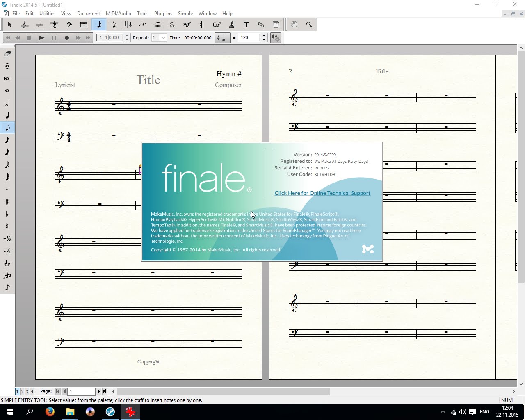Select the Smart Shape slur tool
Viewport: 525px width, 420px height.
click(x=157, y=25)
